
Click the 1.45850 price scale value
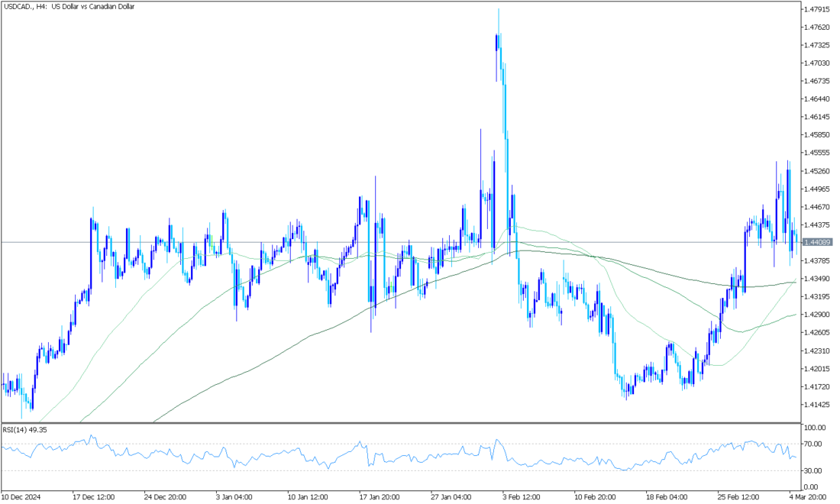[816, 135]
